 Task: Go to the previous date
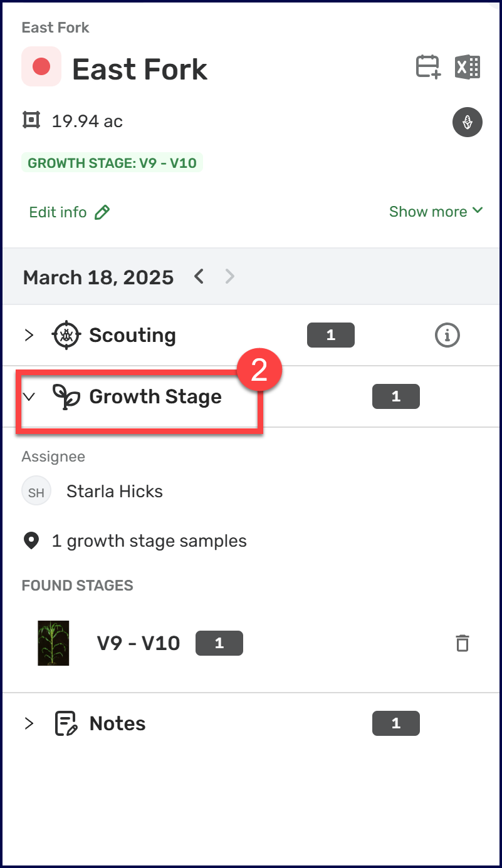click(x=199, y=276)
